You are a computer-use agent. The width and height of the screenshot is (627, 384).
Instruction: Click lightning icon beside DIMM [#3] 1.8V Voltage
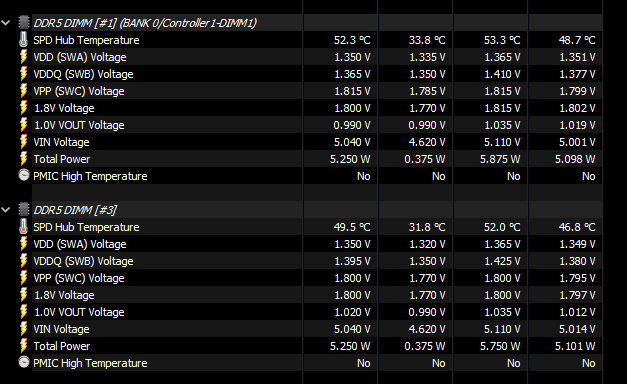point(24,295)
